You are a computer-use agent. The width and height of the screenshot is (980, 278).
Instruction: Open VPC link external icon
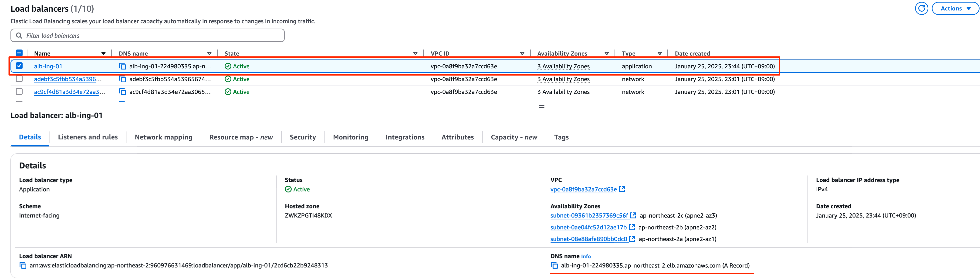tap(622, 189)
